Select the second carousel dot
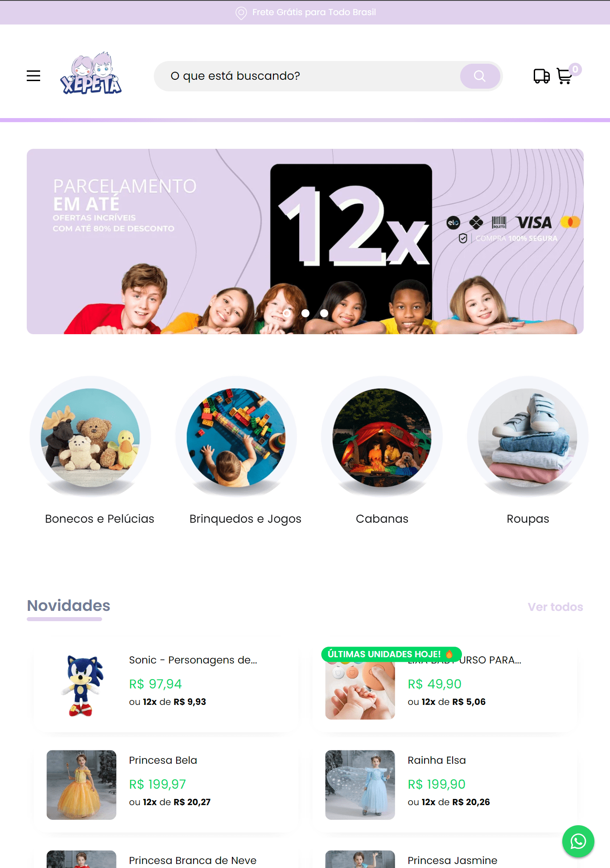Image resolution: width=610 pixels, height=868 pixels. (305, 313)
